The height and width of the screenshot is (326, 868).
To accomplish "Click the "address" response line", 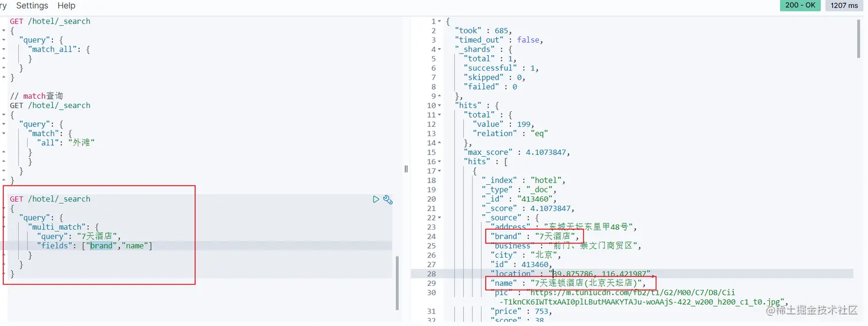I will (x=564, y=227).
